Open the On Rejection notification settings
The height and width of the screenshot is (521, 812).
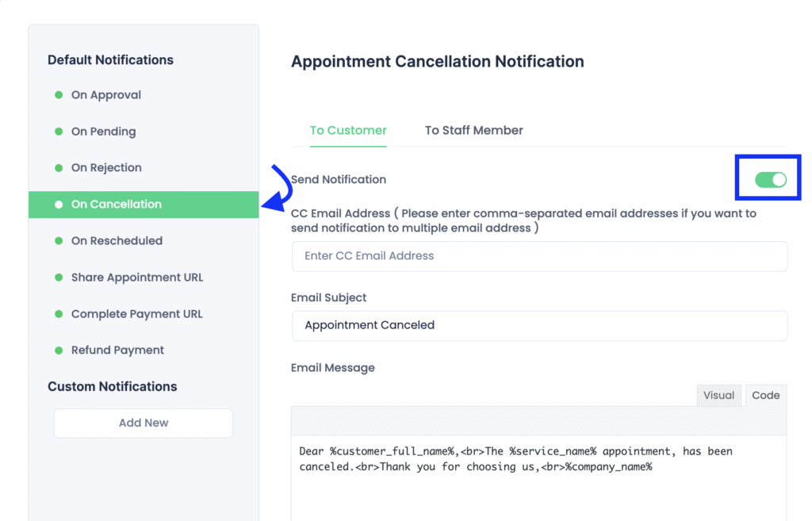pyautogui.click(x=106, y=168)
